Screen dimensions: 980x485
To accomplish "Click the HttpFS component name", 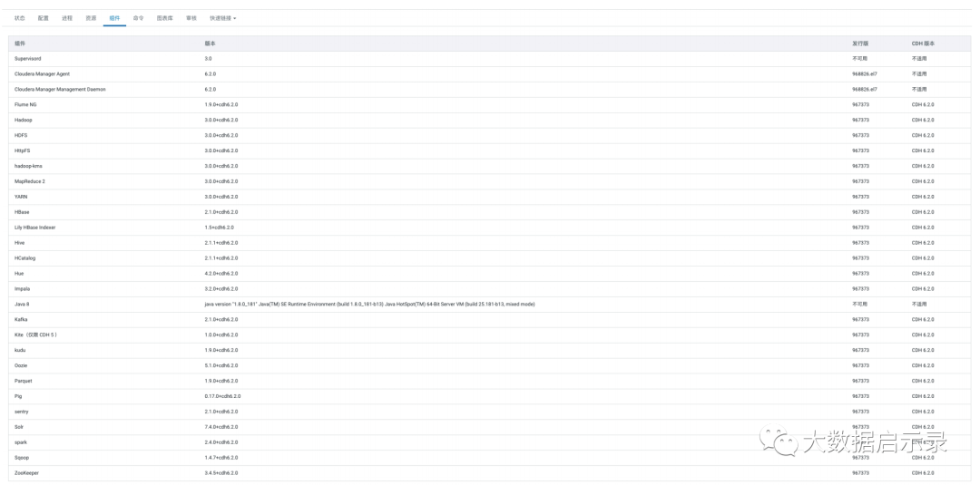I will pyautogui.click(x=22, y=150).
